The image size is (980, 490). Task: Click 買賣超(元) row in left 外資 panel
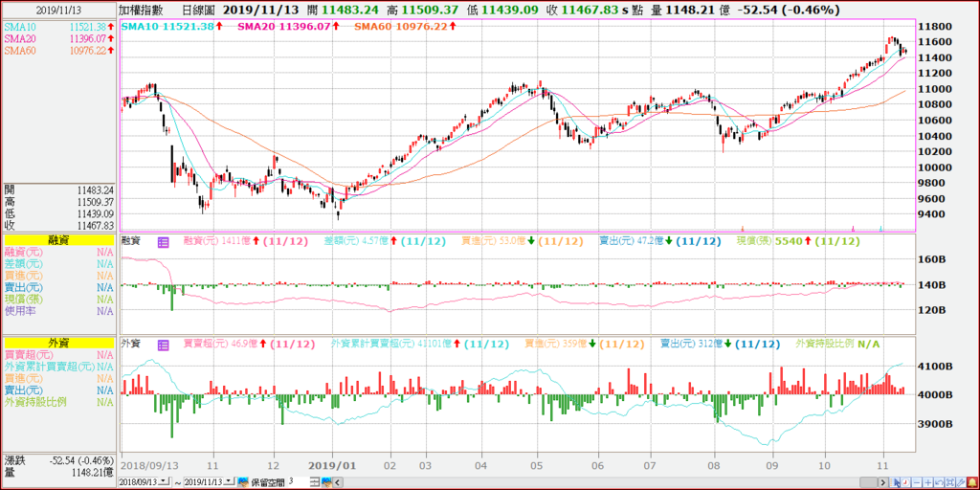point(58,354)
